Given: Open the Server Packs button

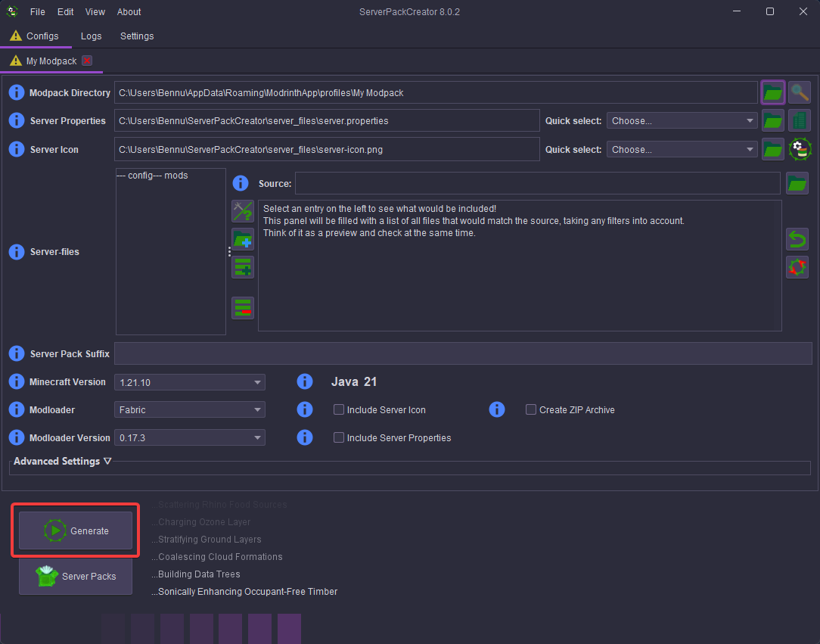Looking at the screenshot, I should click(x=76, y=576).
